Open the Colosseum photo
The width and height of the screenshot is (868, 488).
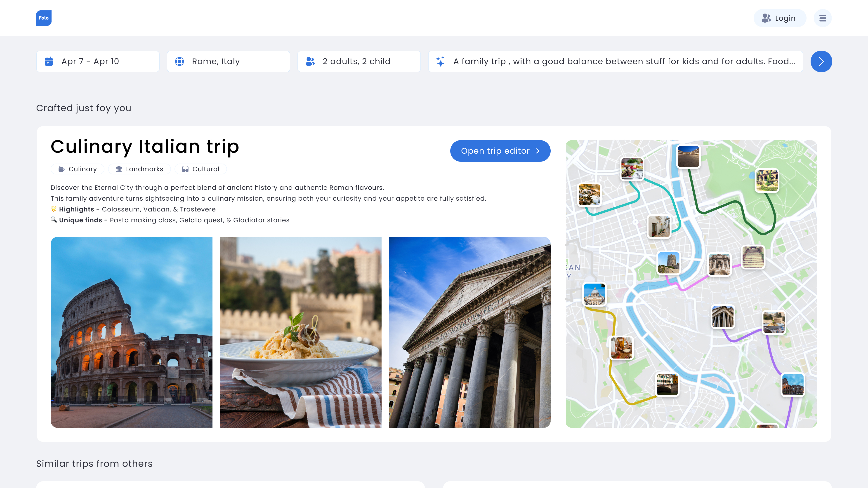point(131,332)
